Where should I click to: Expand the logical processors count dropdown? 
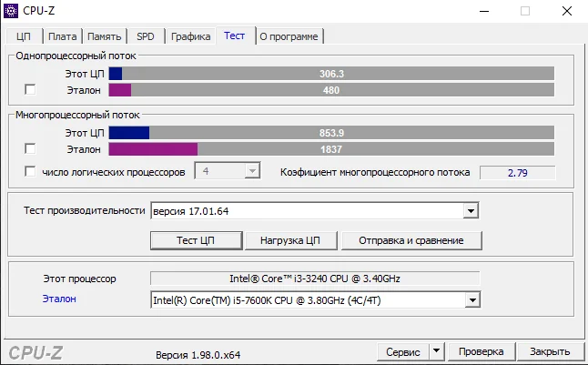252,171
